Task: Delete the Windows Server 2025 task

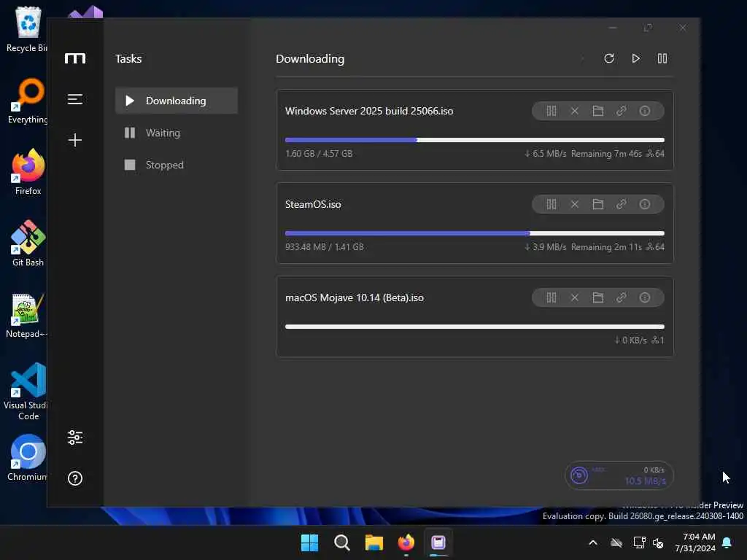Action: [x=575, y=111]
